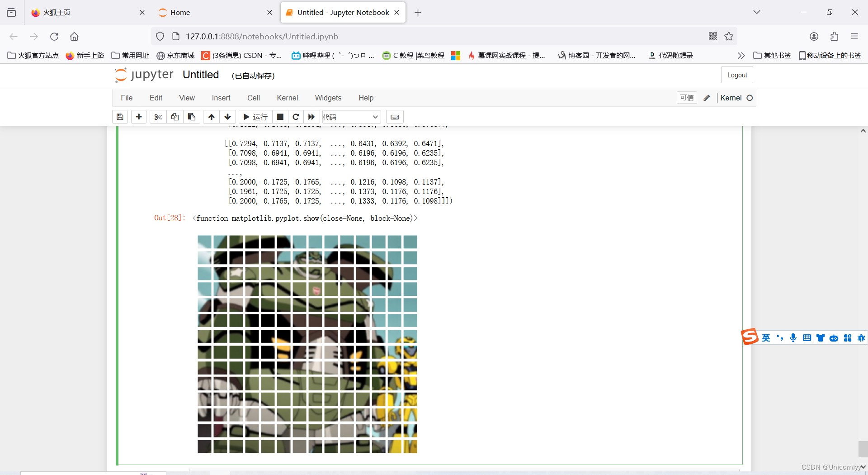Open the Firefox account icon
Screen dimensions: 868x475
tap(814, 36)
